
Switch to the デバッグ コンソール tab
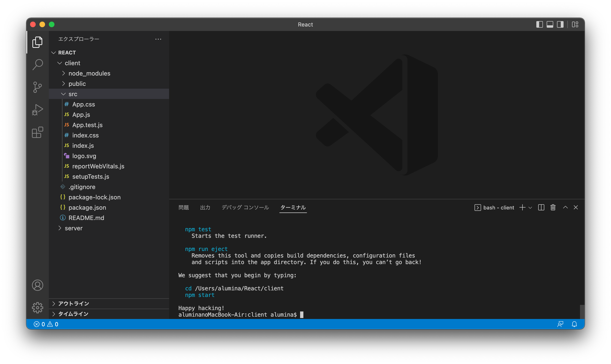(245, 208)
